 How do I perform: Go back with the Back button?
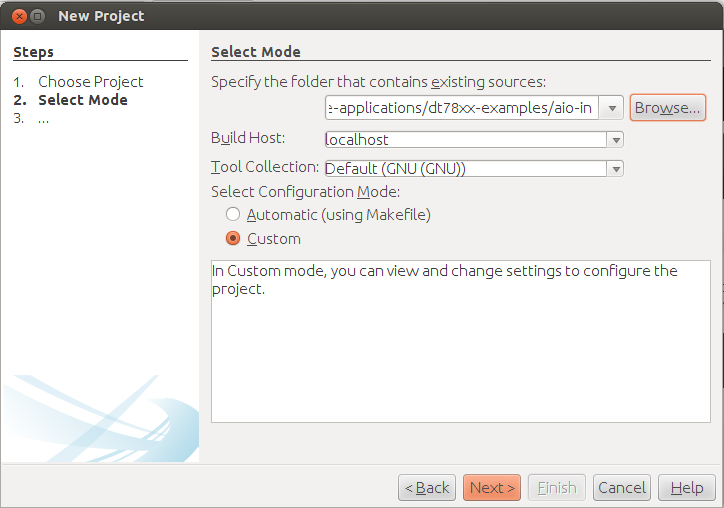pyautogui.click(x=427, y=488)
